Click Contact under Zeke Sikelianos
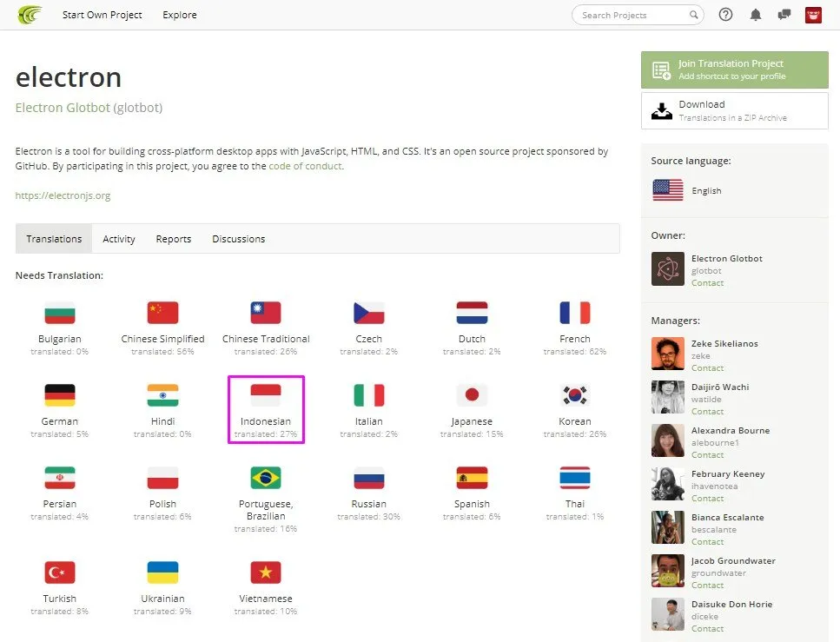The image size is (840, 642). click(x=707, y=368)
